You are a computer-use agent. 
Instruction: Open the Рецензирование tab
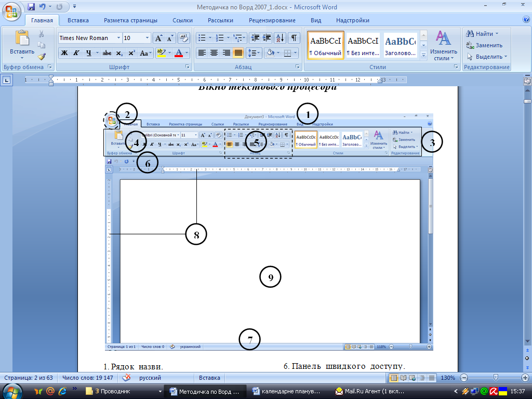(x=272, y=20)
